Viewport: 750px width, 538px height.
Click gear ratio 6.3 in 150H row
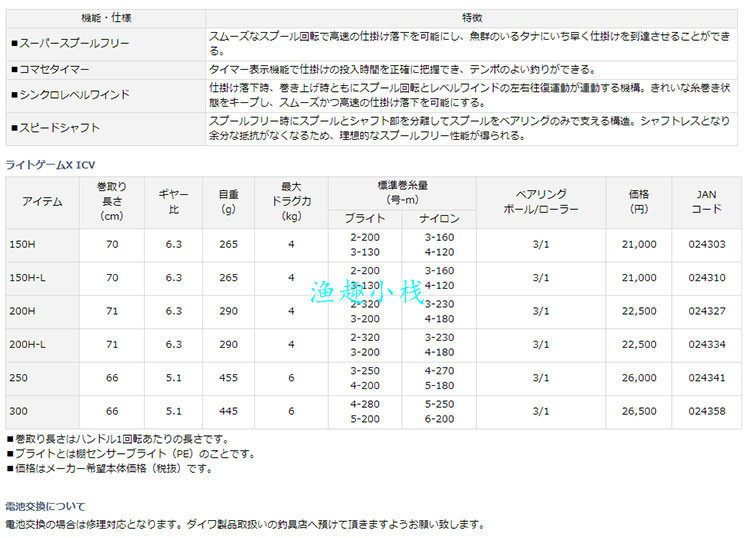click(x=174, y=245)
